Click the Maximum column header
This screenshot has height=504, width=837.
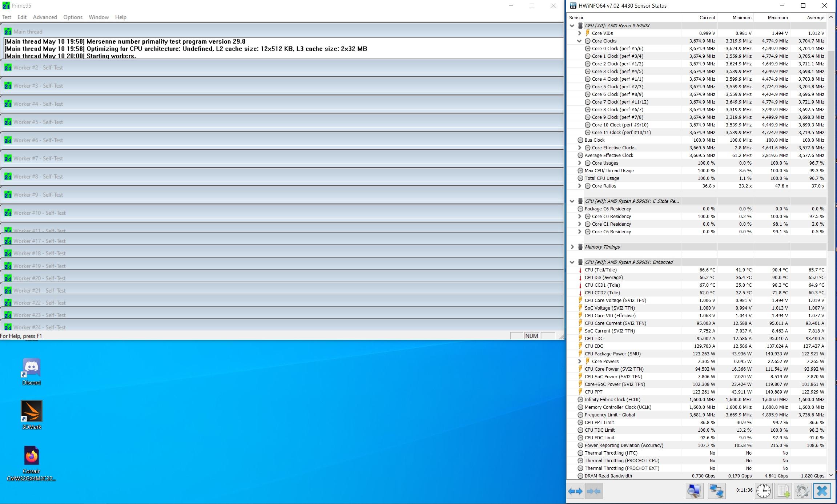pos(772,18)
